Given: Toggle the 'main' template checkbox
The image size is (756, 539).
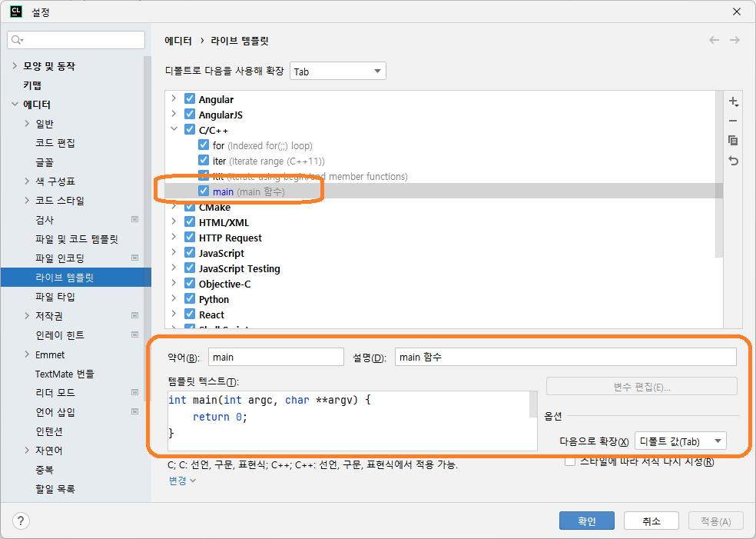Looking at the screenshot, I should pyautogui.click(x=204, y=191).
